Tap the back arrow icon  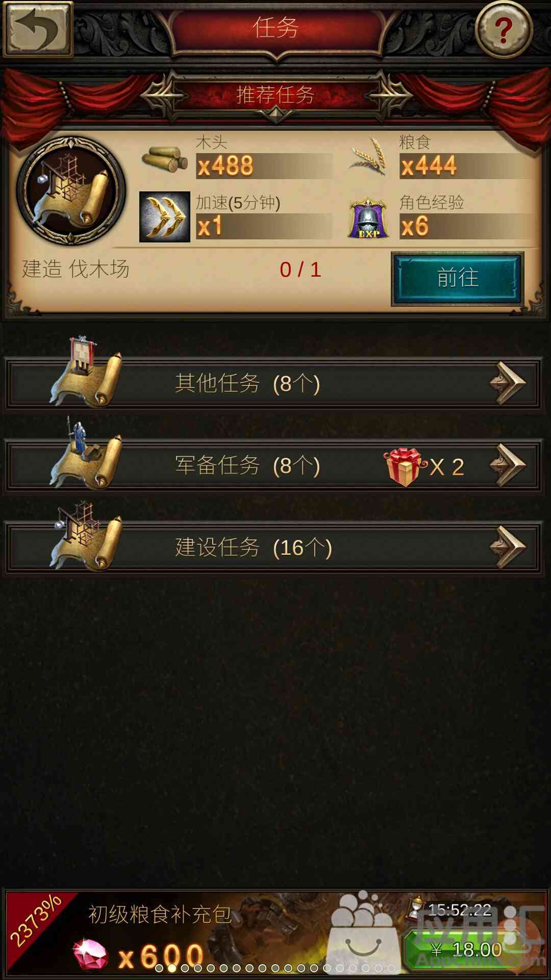pyautogui.click(x=38, y=29)
